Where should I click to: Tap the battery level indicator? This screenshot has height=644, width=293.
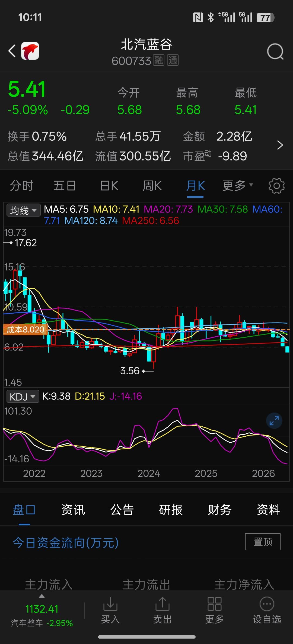[x=265, y=18]
